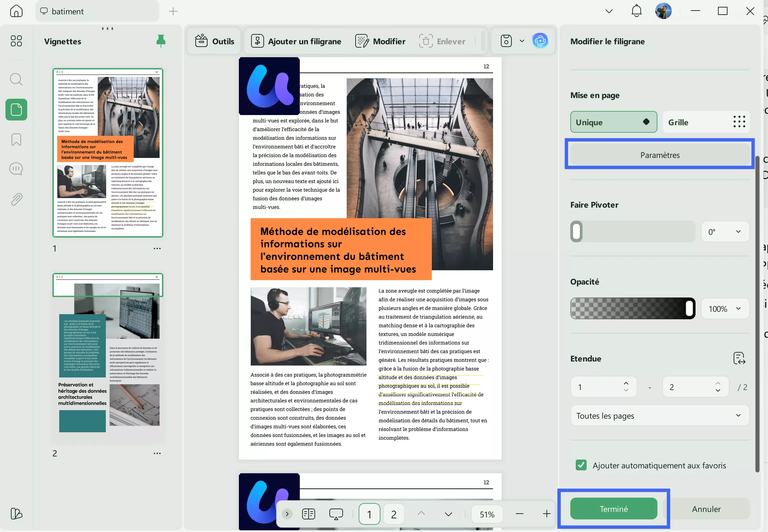
Task: Open the Toutes les pages dropdown
Action: click(659, 416)
